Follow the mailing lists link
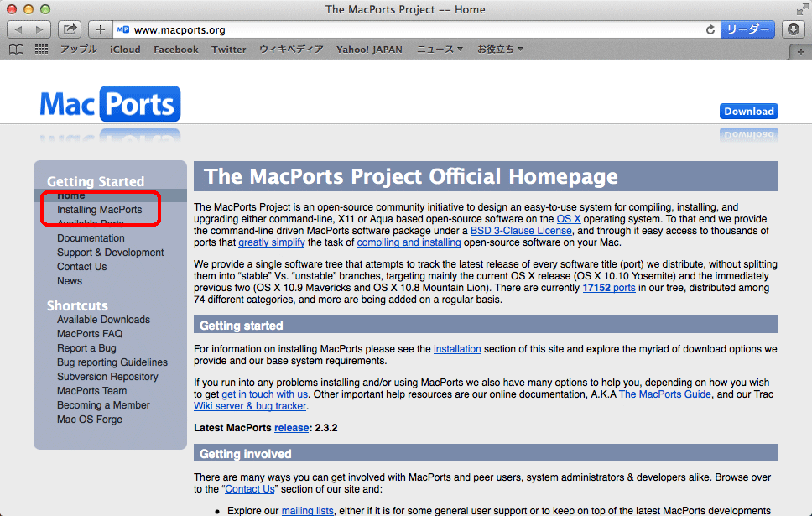This screenshot has height=516, width=812. tap(308, 511)
